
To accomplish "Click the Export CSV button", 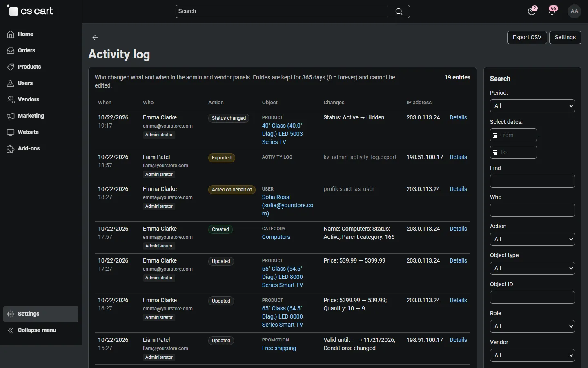I will point(527,38).
